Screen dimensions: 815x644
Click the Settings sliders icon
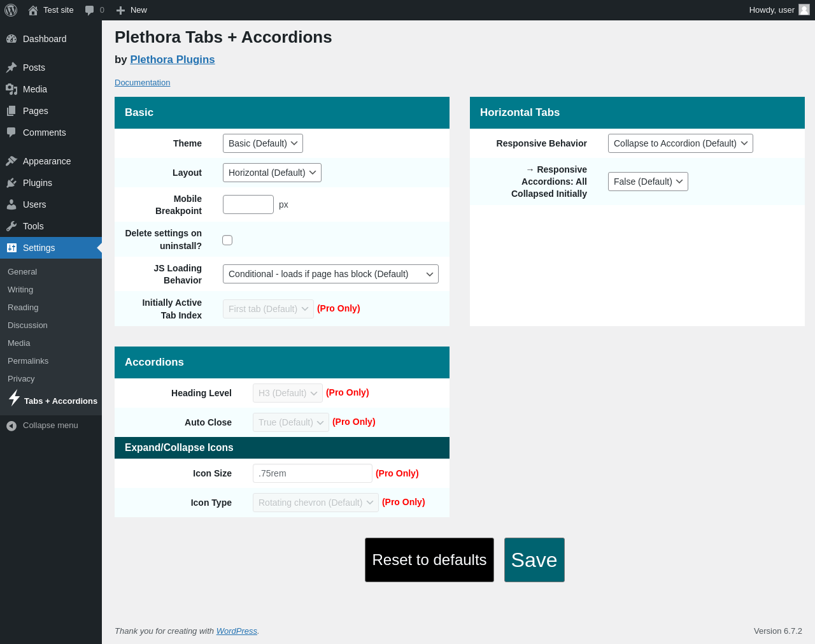(11, 248)
